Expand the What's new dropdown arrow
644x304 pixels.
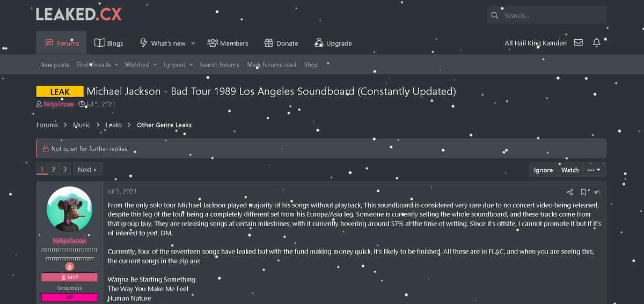193,44
